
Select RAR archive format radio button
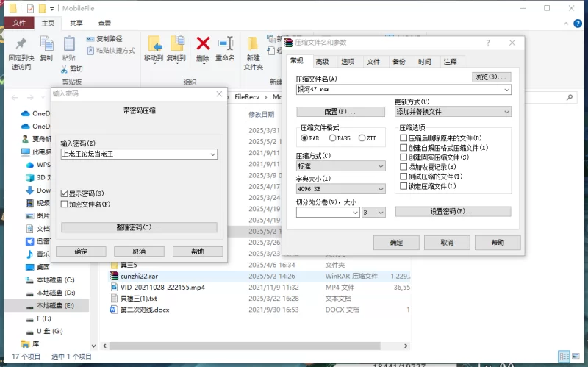tap(304, 138)
